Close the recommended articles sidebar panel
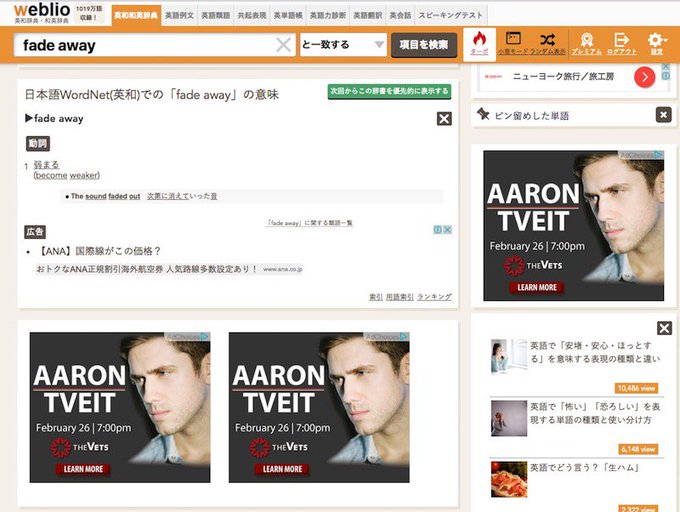 coord(664,328)
